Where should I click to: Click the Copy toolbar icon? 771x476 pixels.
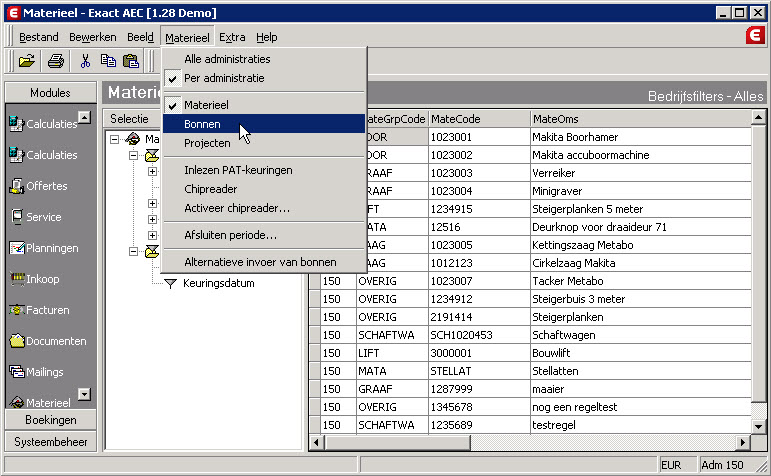pos(108,61)
